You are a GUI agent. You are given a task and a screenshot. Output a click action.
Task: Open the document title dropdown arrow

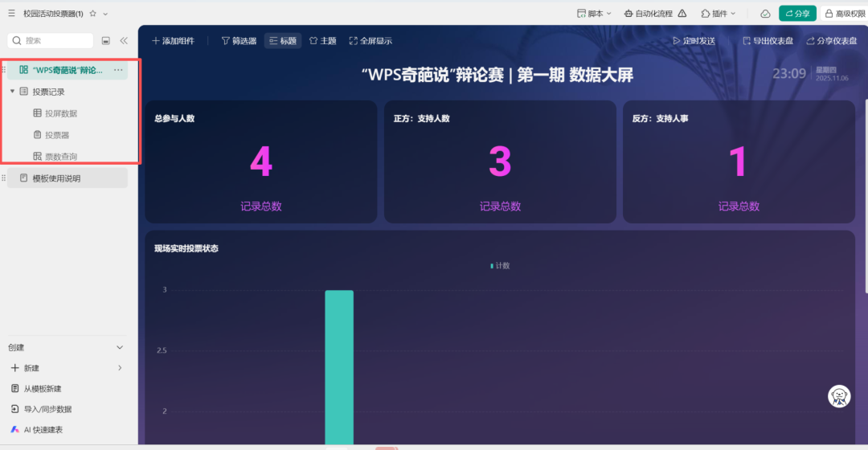click(x=105, y=14)
